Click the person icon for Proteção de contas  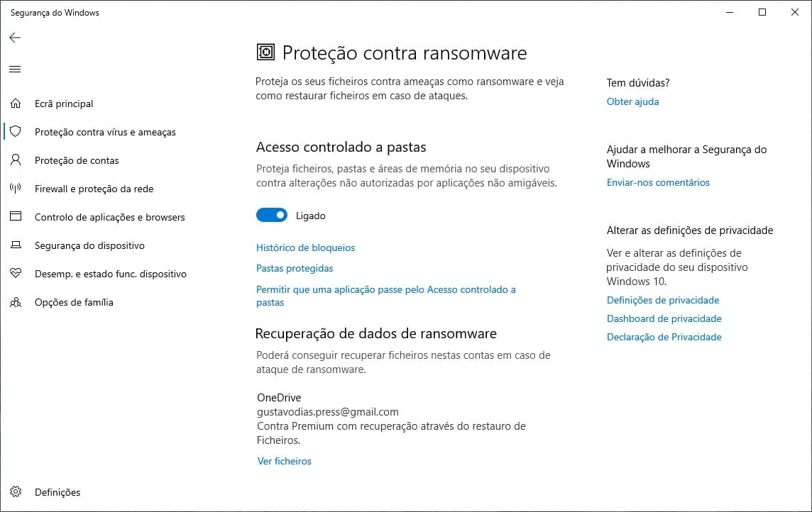pyautogui.click(x=16, y=160)
